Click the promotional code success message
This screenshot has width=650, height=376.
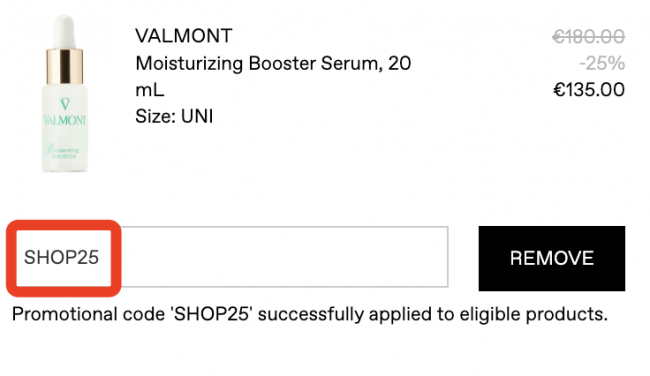point(310,314)
